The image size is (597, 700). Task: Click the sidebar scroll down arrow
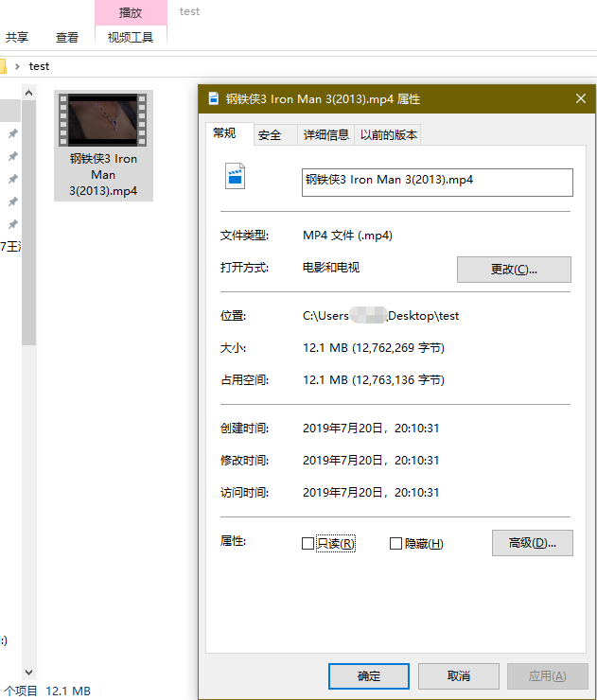click(x=29, y=672)
